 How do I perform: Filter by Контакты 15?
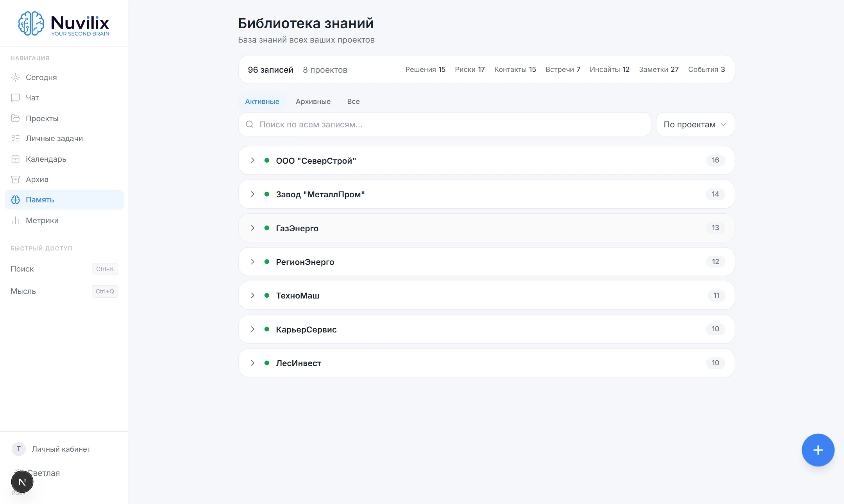pyautogui.click(x=515, y=70)
